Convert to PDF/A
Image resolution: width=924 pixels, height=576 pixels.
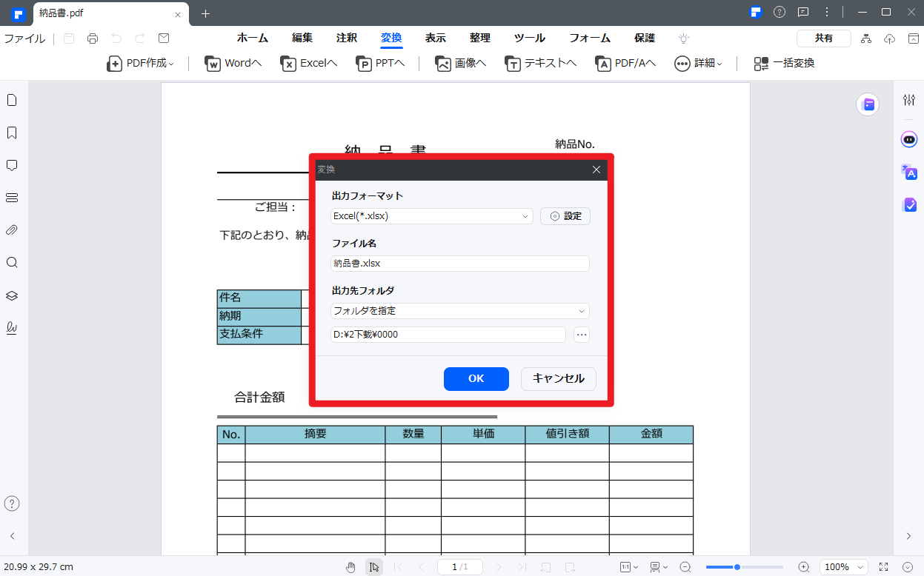(626, 64)
